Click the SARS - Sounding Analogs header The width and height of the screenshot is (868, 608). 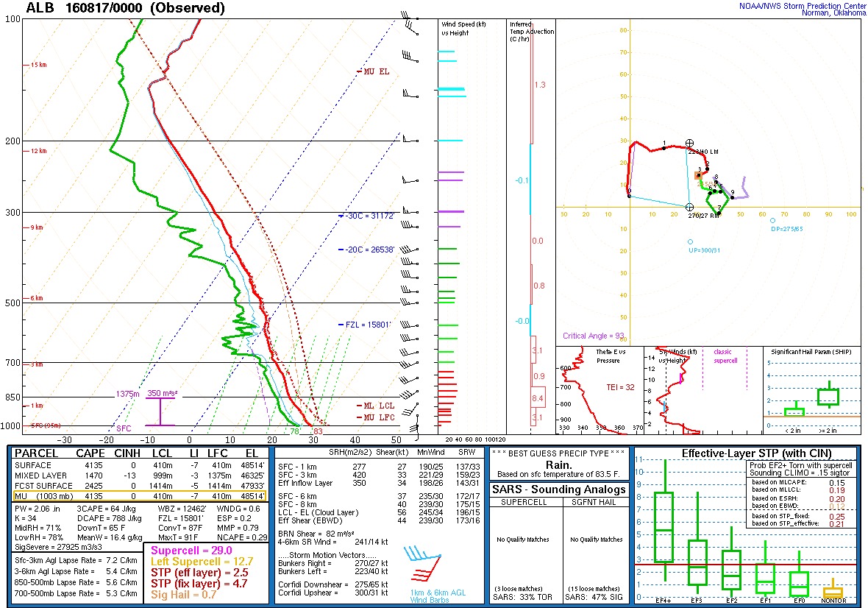click(560, 489)
